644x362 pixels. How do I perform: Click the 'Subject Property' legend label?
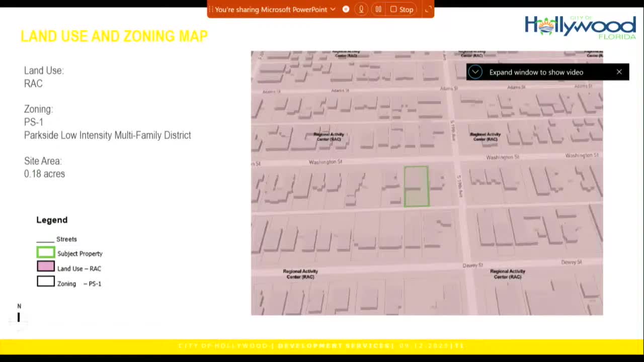tap(80, 254)
